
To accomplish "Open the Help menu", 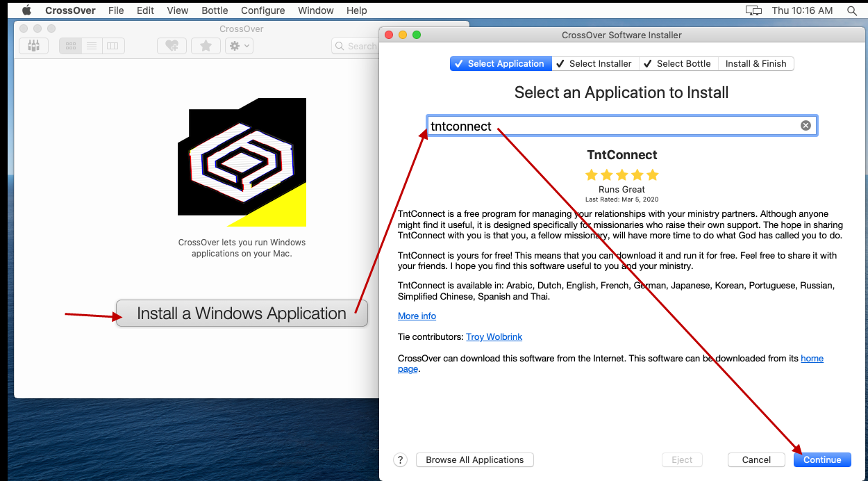I will (356, 10).
